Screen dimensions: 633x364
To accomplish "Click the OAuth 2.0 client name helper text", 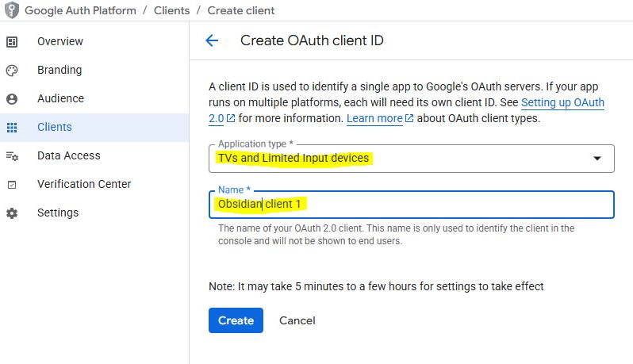I will (x=396, y=235).
